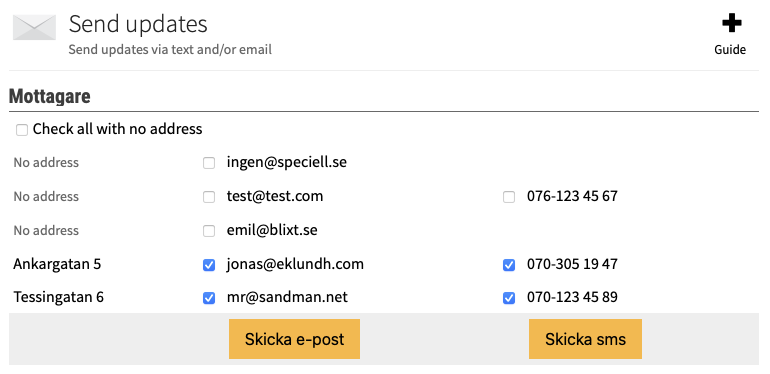This screenshot has height=374, width=770.
Task: Click the Skicka sms button
Action: [585, 339]
